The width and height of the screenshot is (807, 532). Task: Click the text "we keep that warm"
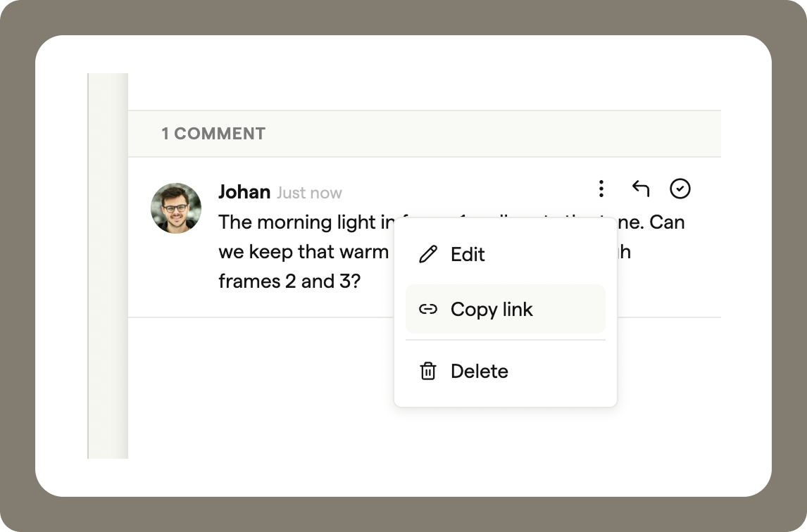[x=304, y=252]
